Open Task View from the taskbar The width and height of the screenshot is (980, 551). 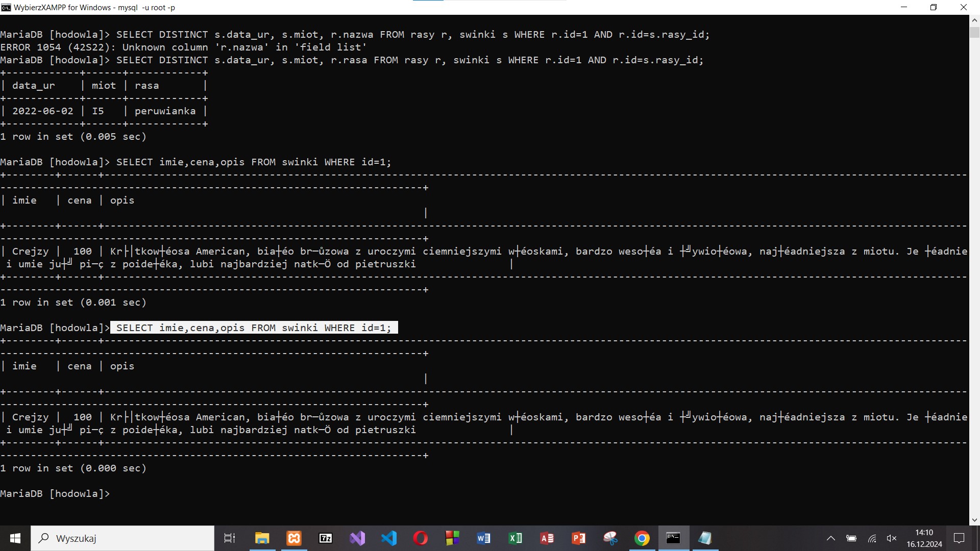[230, 538]
